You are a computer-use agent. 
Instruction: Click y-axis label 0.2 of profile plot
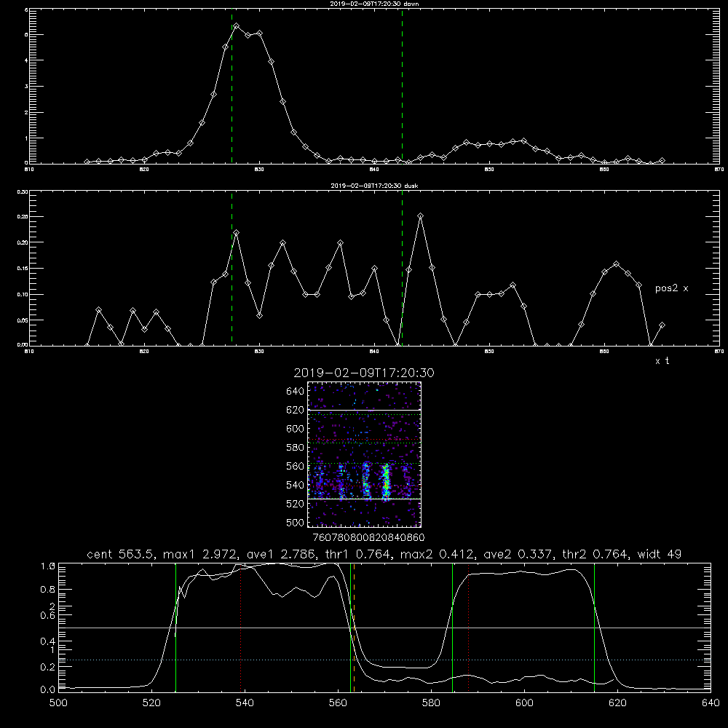pyautogui.click(x=48, y=667)
